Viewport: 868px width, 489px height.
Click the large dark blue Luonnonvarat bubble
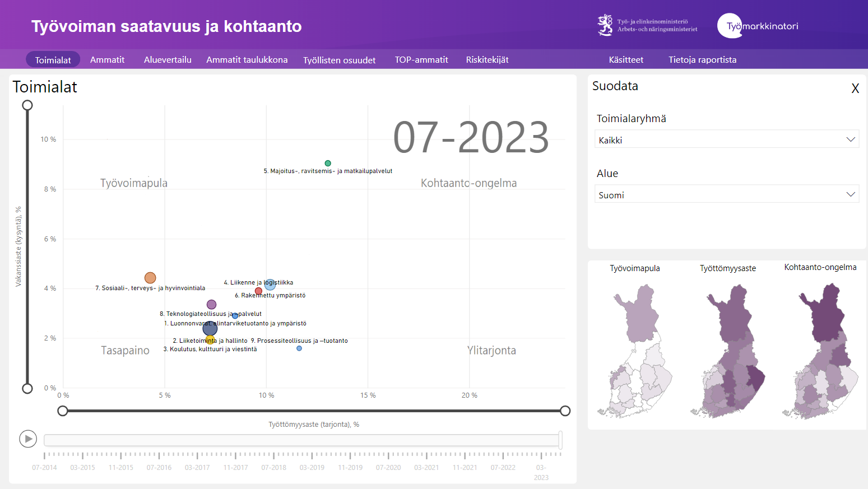[x=210, y=328]
